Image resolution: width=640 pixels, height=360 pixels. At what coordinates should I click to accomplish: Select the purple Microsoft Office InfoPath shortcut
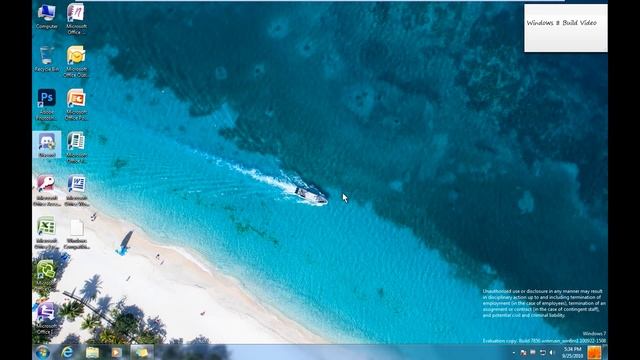coord(46,318)
